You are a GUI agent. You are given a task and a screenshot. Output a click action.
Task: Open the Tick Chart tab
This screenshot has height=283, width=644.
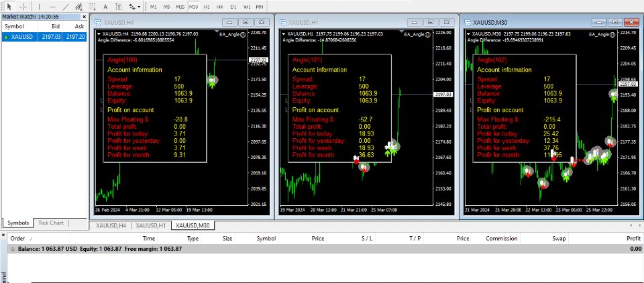pyautogui.click(x=51, y=223)
